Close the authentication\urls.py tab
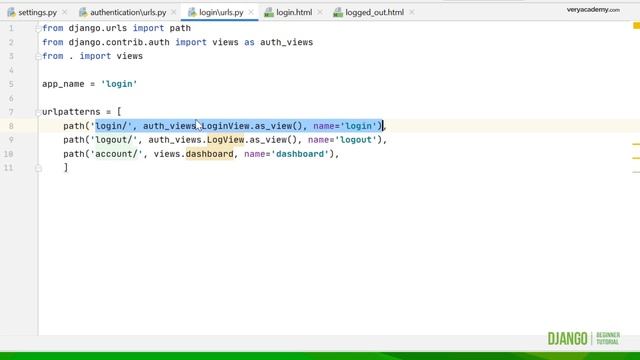 point(174,12)
